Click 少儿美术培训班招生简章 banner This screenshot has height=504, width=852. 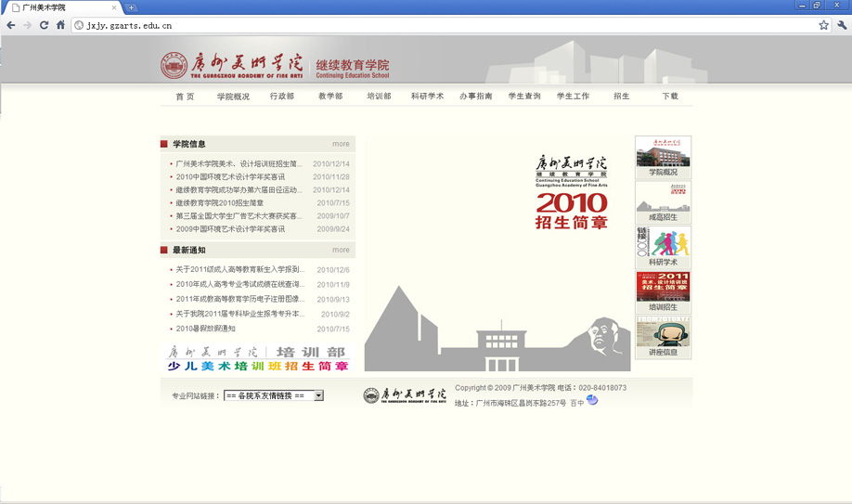258,358
